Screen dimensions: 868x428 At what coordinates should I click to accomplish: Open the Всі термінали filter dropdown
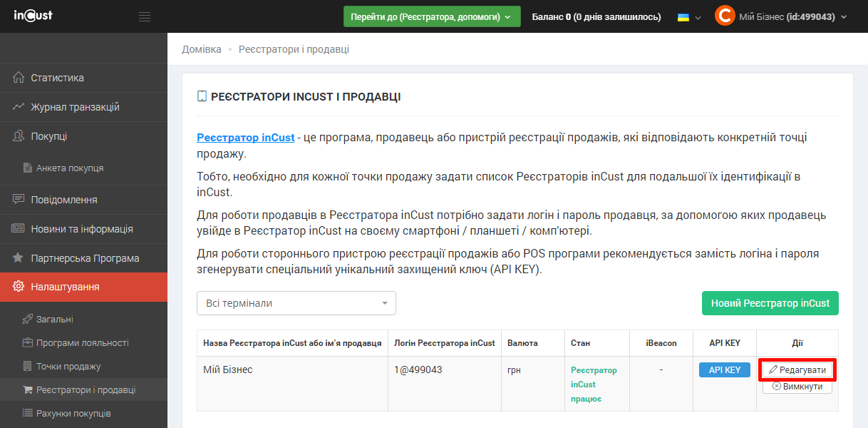coord(296,303)
